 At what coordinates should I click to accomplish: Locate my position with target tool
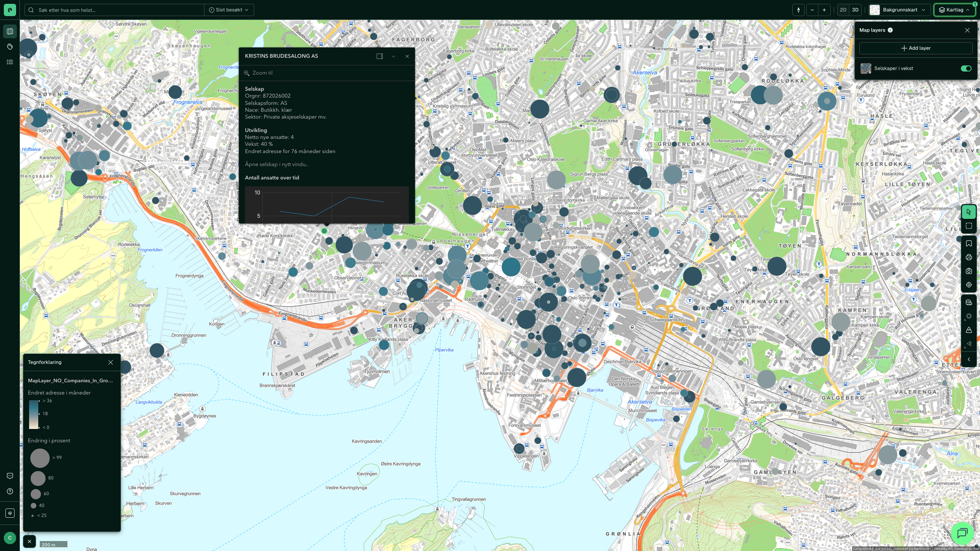point(969,285)
